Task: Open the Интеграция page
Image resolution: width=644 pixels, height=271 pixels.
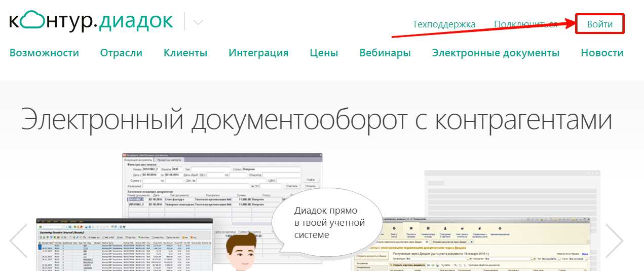Action: click(x=258, y=53)
